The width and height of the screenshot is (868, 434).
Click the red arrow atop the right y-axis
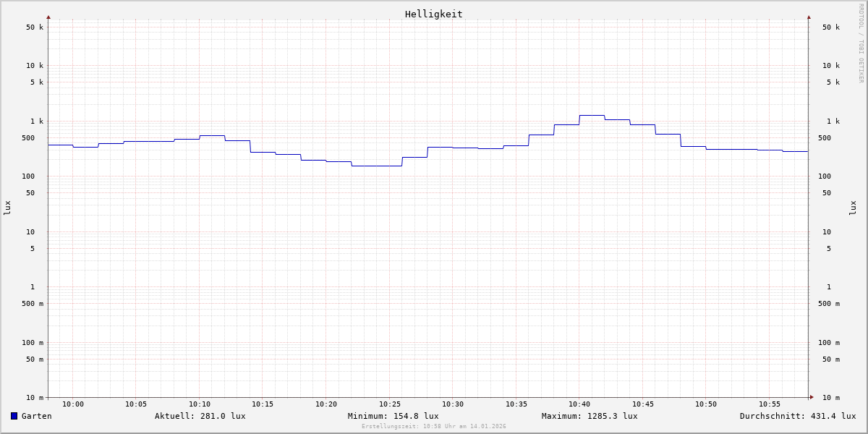[809, 17]
